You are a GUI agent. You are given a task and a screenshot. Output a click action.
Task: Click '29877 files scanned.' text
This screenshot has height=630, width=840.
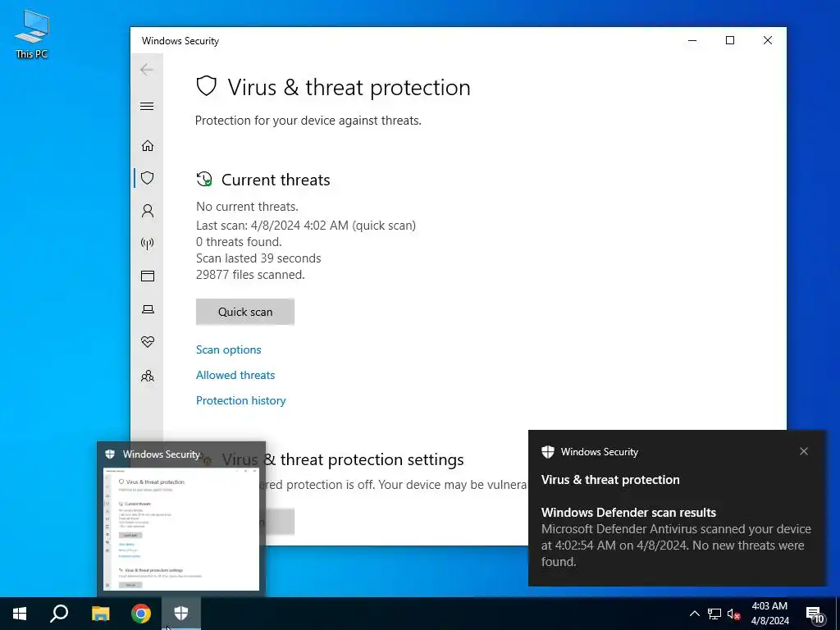coord(250,275)
